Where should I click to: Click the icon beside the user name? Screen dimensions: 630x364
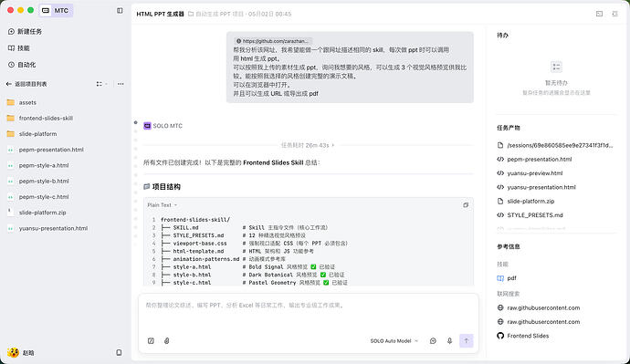119,352
